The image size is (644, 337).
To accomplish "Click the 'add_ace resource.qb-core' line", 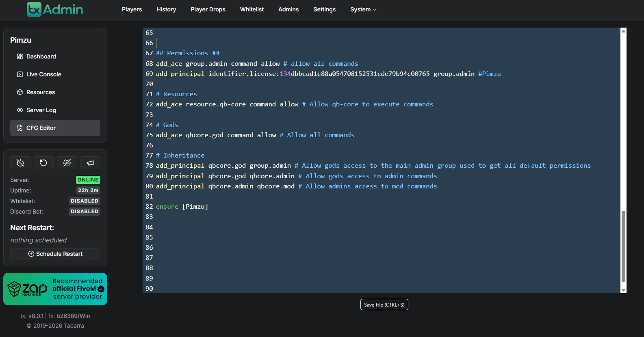I will 295,104.
